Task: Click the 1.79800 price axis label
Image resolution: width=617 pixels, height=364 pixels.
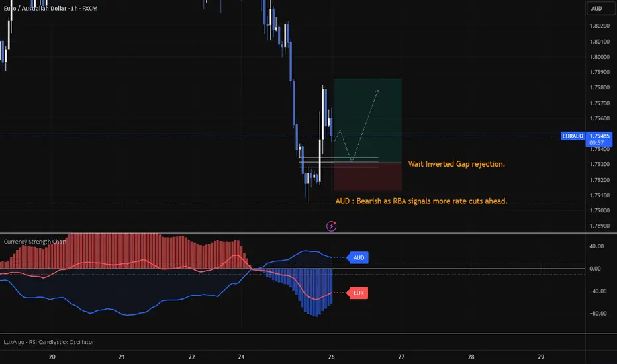Action: (x=599, y=87)
